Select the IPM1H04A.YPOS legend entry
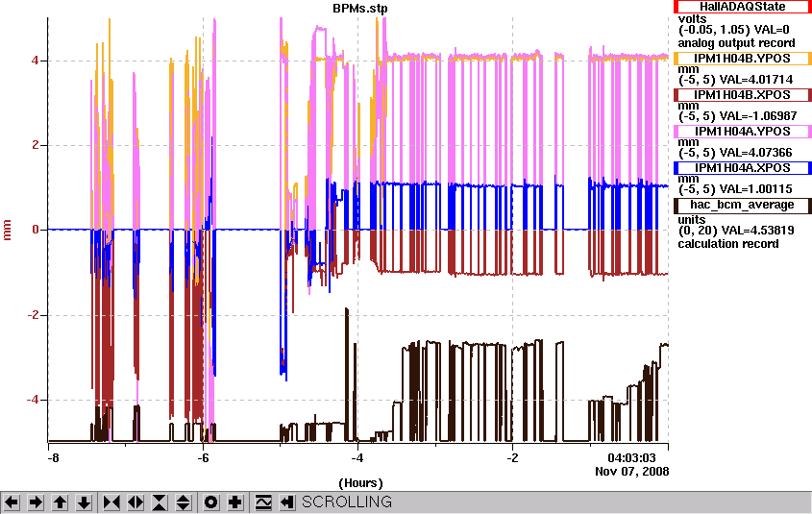 (742, 132)
